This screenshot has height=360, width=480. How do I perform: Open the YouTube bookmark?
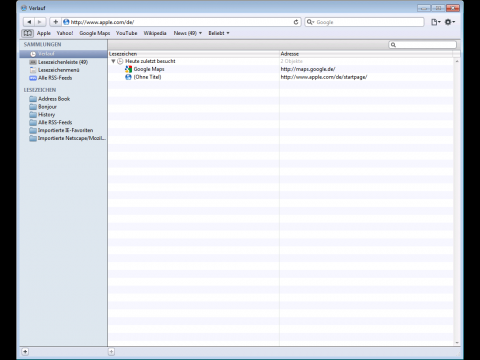126,33
